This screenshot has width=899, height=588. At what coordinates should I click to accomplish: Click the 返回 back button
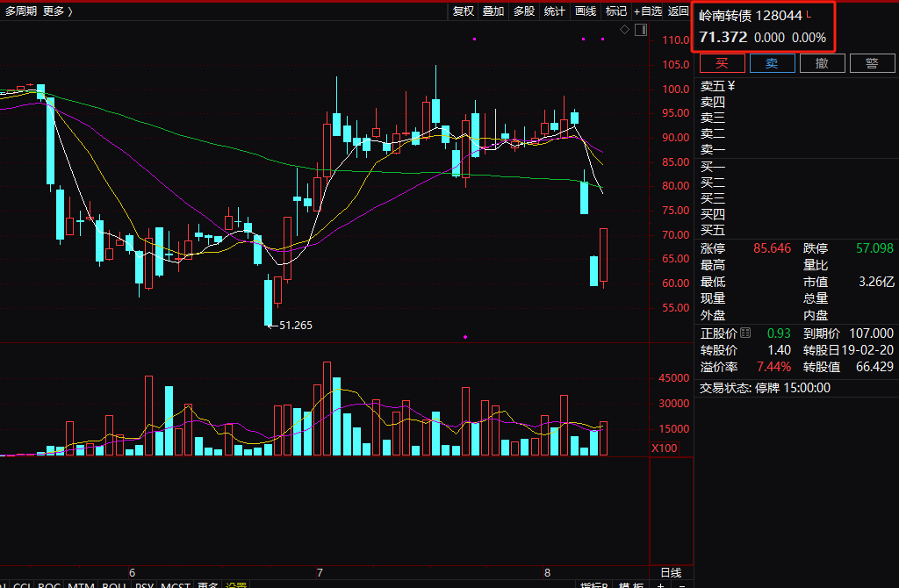678,11
